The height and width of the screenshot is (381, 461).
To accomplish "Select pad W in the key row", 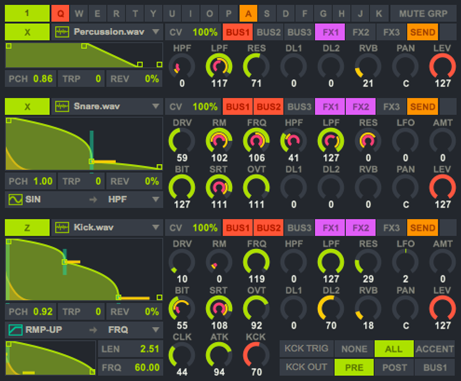I will [x=79, y=14].
